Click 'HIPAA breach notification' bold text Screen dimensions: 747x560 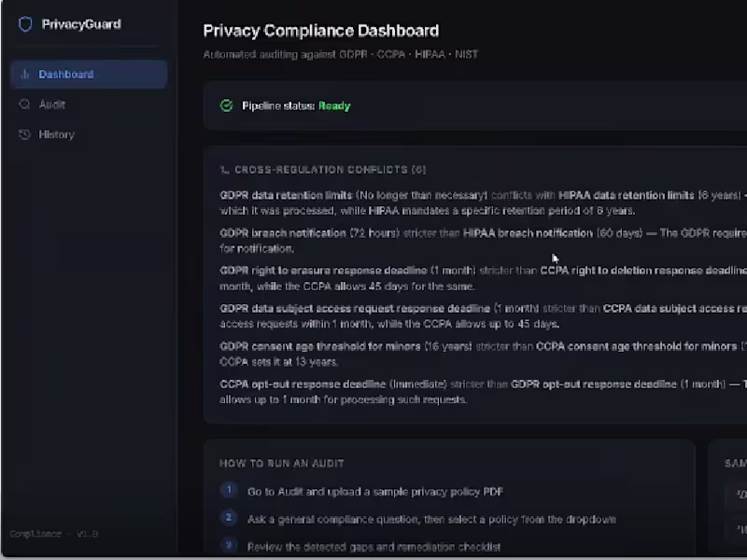(528, 232)
